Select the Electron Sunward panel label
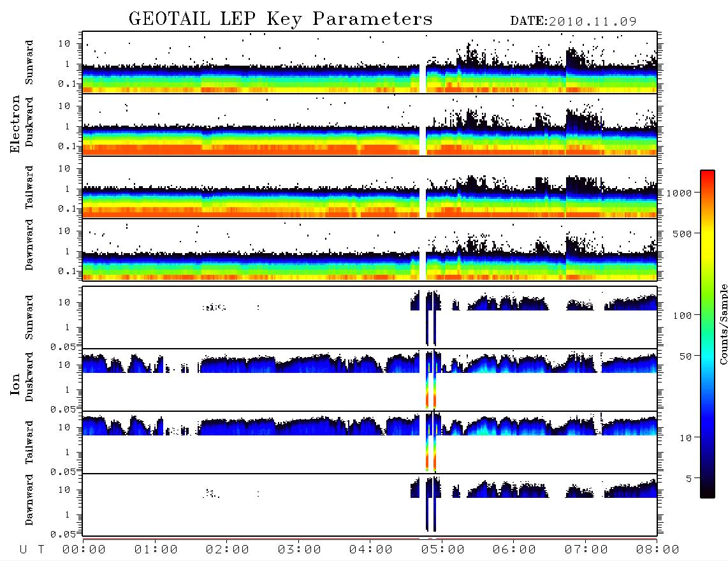The width and height of the screenshot is (728, 561). 29,62
